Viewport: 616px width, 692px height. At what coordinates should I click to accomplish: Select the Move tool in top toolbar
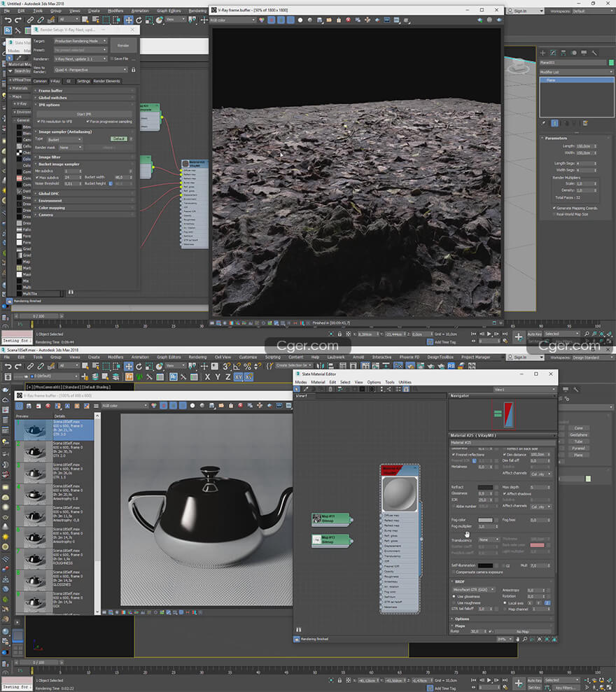129,20
